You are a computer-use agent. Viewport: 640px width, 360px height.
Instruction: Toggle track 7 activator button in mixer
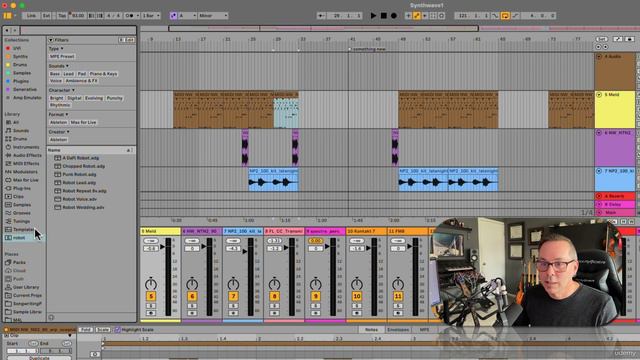point(233,296)
